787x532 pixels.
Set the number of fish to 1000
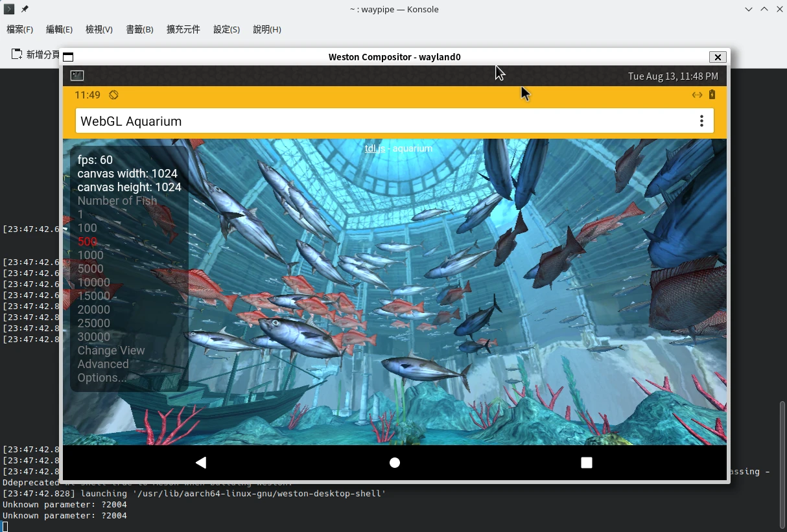tap(90, 255)
